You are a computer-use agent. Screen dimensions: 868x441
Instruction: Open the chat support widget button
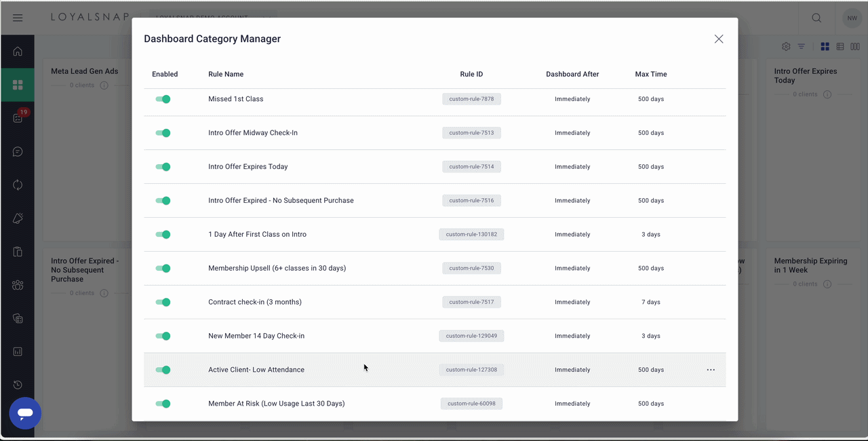(25, 413)
